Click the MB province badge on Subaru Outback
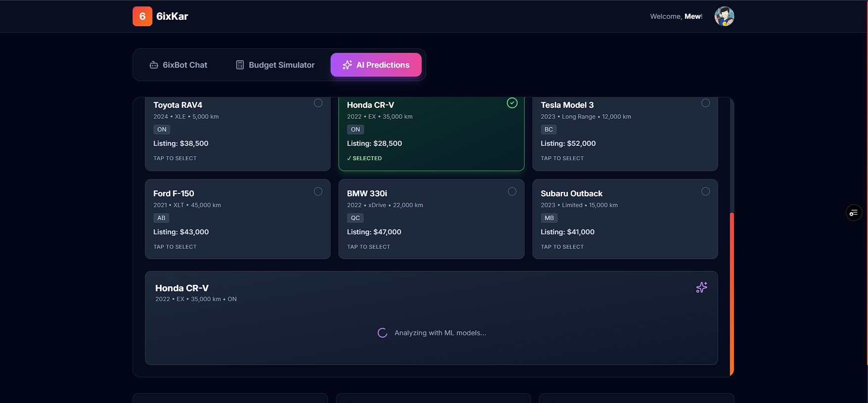The image size is (868, 403). click(549, 218)
